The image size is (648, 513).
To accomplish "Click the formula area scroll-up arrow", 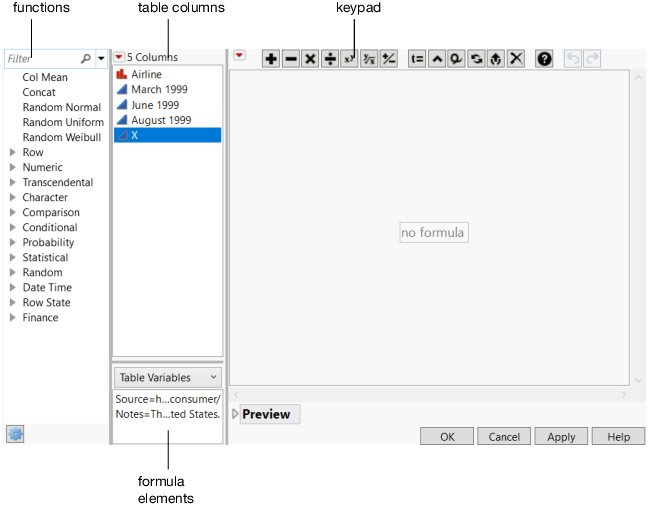I will pos(638,77).
